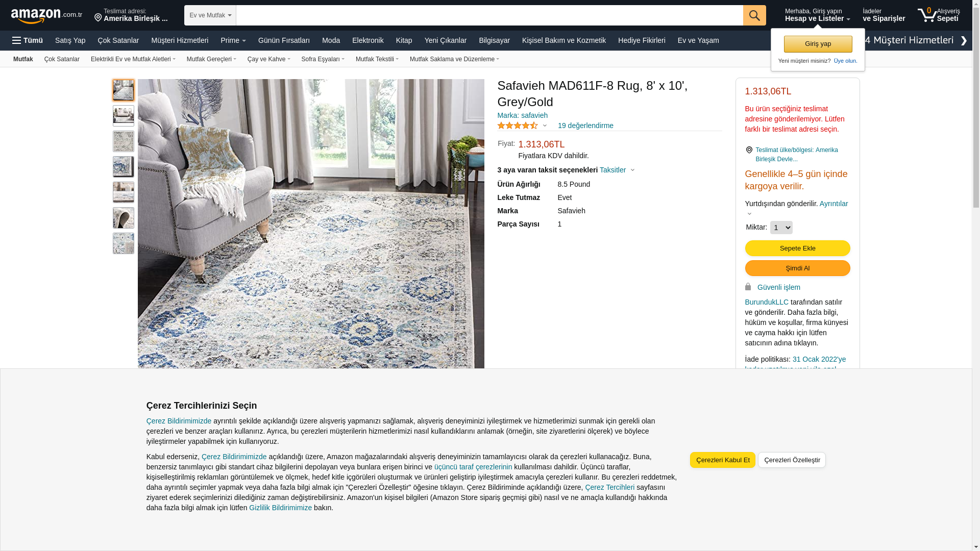Click the Sepete Ekle button
Image resolution: width=980 pixels, height=551 pixels.
tap(798, 248)
